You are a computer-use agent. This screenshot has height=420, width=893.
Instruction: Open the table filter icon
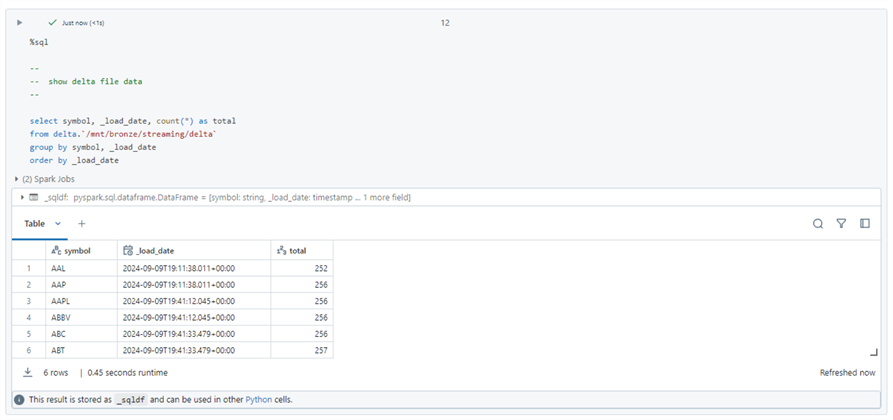click(841, 224)
